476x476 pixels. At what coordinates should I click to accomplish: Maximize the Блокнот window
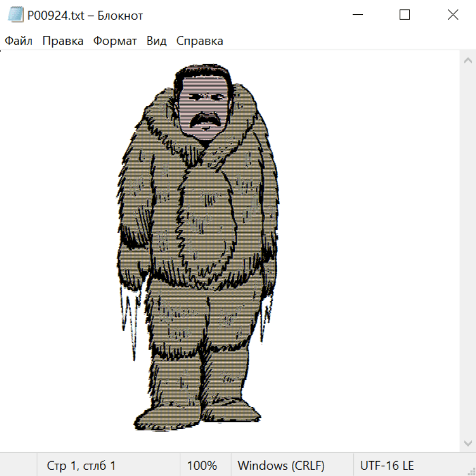(x=405, y=15)
